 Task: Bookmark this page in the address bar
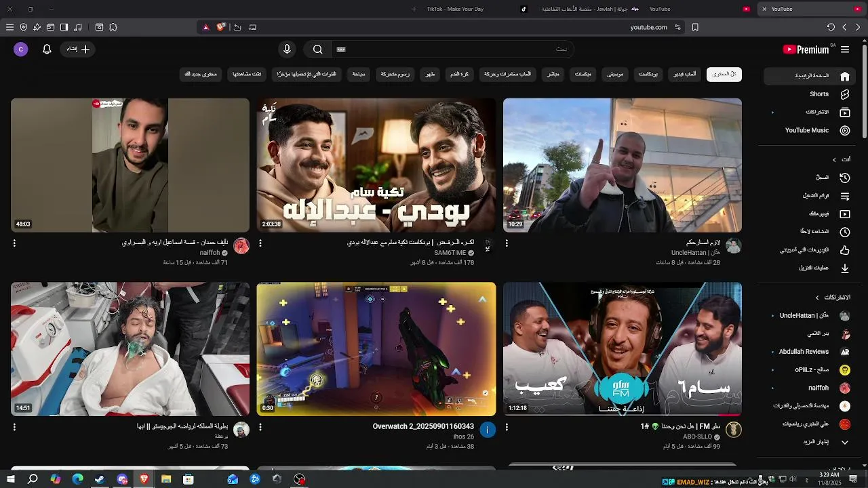(695, 27)
